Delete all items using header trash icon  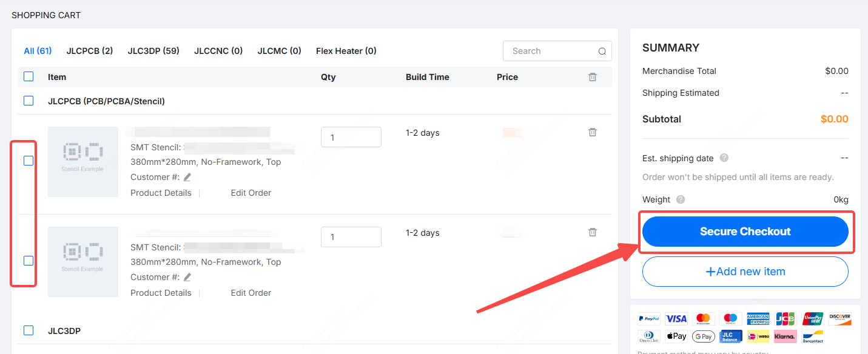(x=593, y=77)
